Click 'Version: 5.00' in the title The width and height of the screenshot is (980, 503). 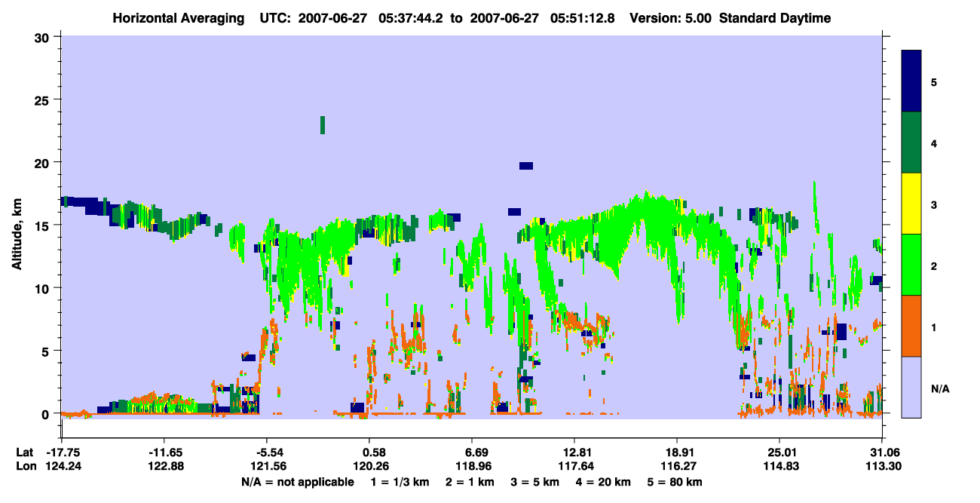[x=672, y=18]
